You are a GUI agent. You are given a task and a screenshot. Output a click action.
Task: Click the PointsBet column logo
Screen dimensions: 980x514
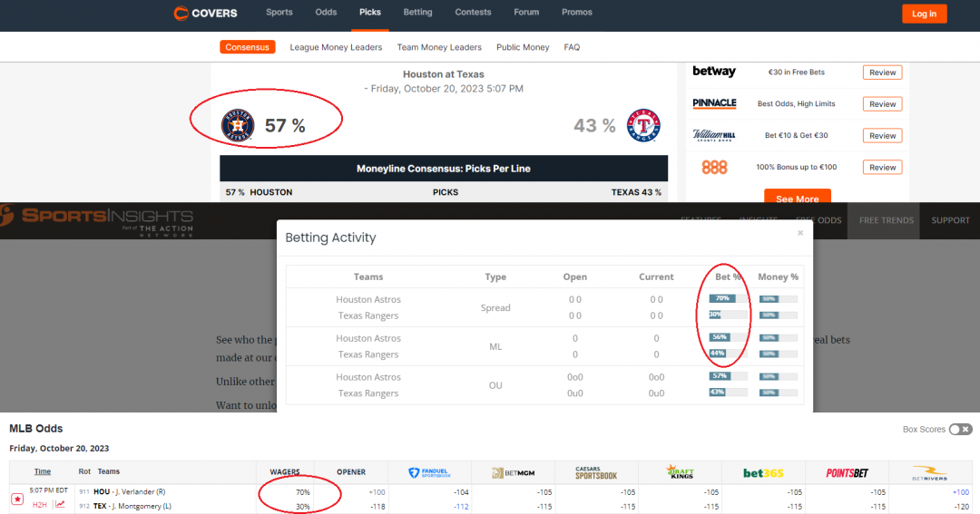(x=847, y=473)
